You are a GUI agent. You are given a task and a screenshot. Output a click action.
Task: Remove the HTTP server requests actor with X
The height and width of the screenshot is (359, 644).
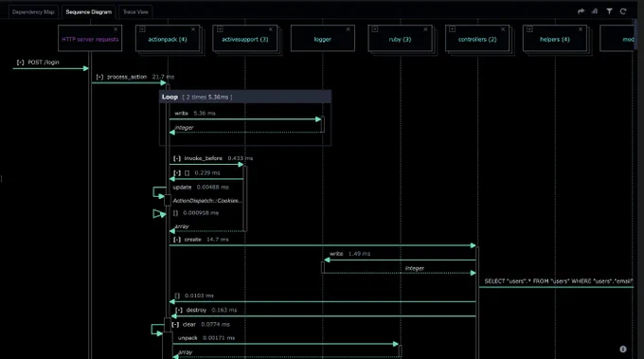116,29
